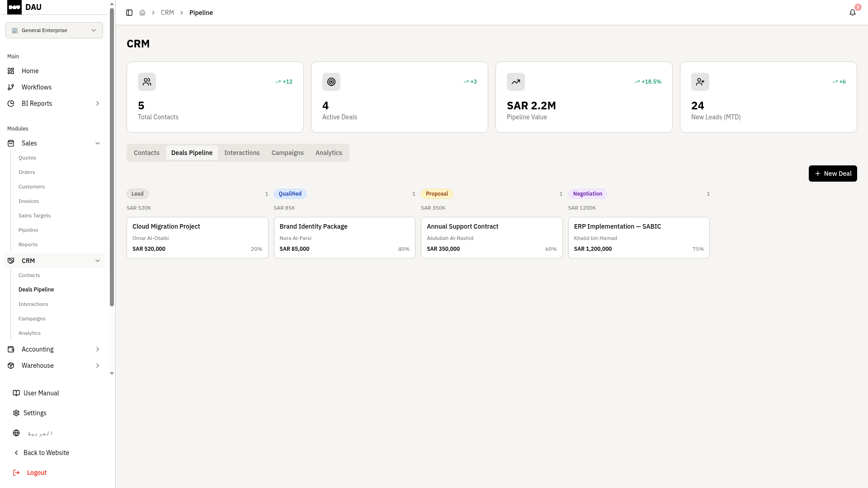
Task: Expand the Accounting module
Action: [54, 349]
